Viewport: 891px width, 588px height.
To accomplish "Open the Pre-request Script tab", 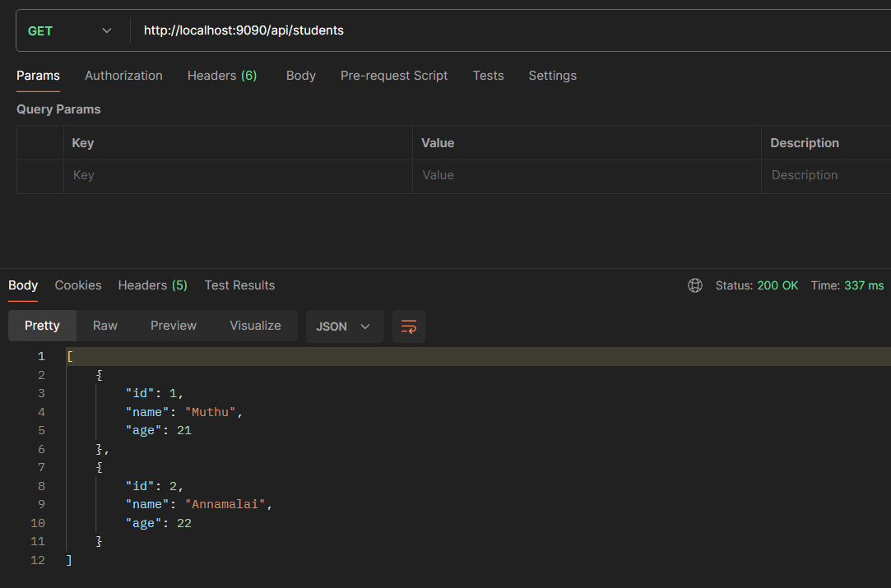I will click(x=394, y=76).
